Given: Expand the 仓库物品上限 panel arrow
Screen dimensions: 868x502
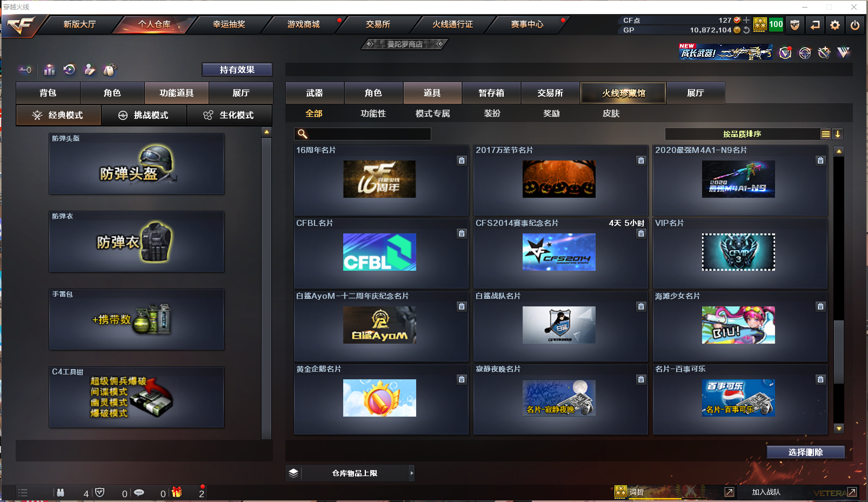Looking at the screenshot, I should 412,473.
